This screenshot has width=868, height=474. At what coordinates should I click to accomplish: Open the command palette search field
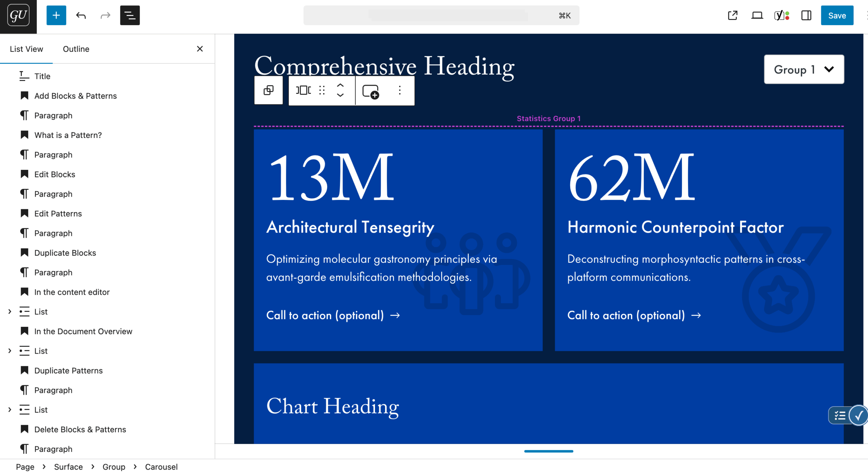coord(441,15)
